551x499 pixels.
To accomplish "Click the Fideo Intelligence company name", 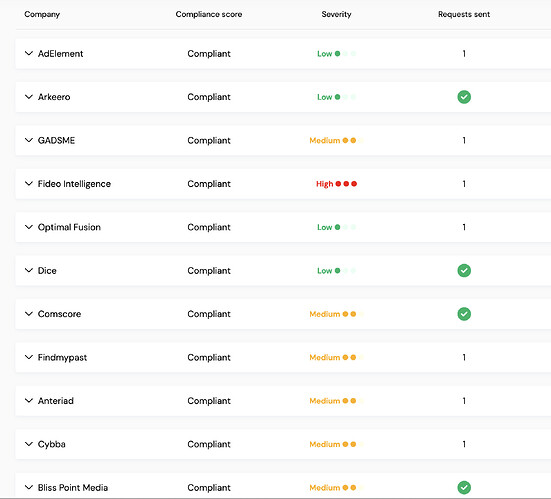I will click(x=74, y=184).
